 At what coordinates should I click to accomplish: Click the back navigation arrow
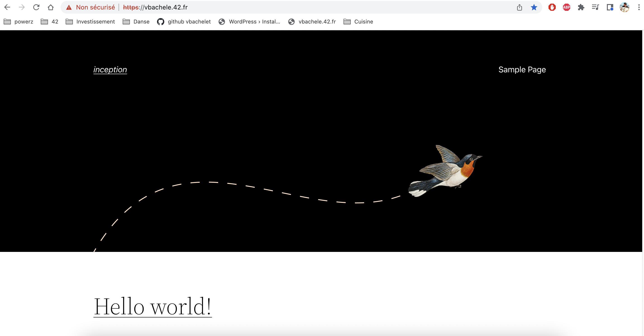(x=7, y=7)
